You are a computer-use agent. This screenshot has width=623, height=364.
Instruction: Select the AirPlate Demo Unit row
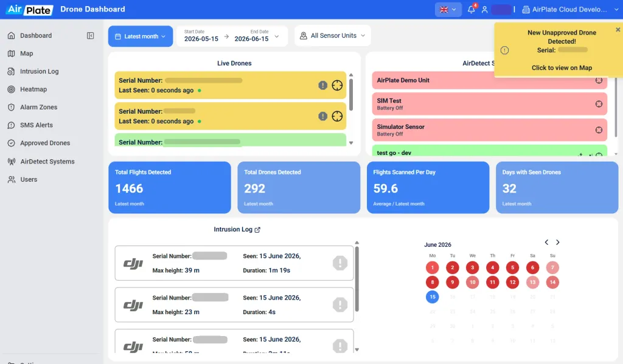pos(490,81)
